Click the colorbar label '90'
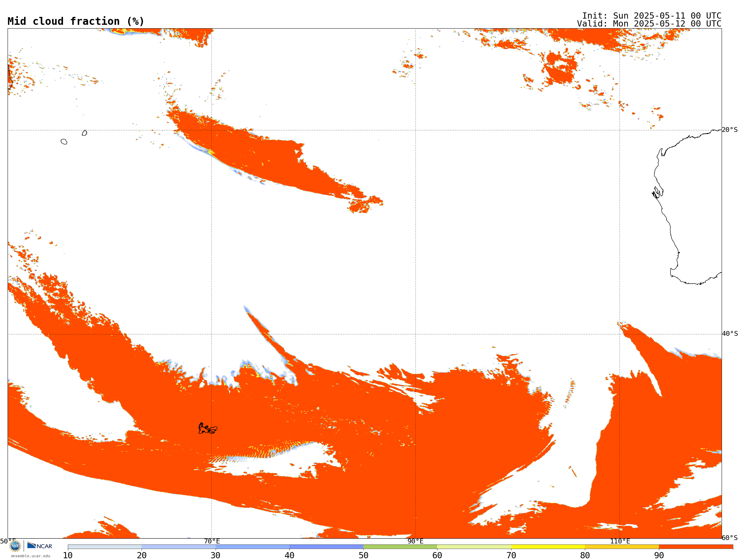 click(x=659, y=555)
